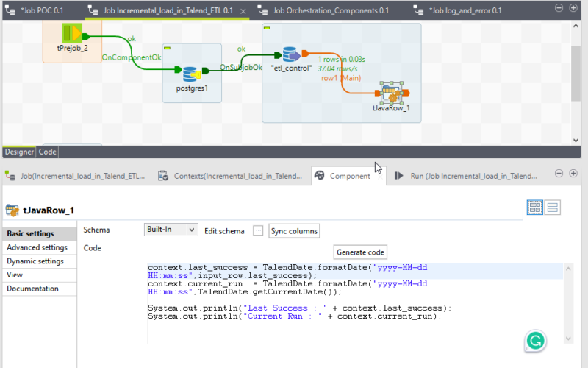Select the etl_control input component
Screen dimensions: 588x368
(x=289, y=54)
